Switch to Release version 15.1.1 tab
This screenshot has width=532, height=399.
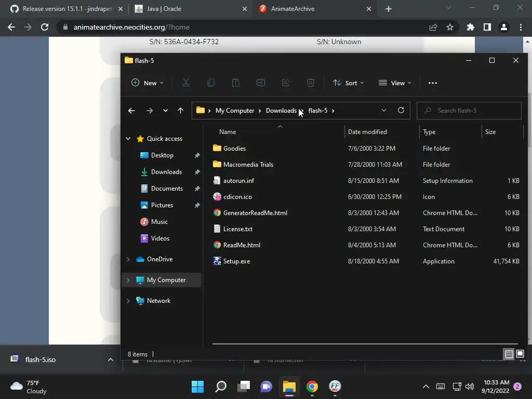[66, 9]
